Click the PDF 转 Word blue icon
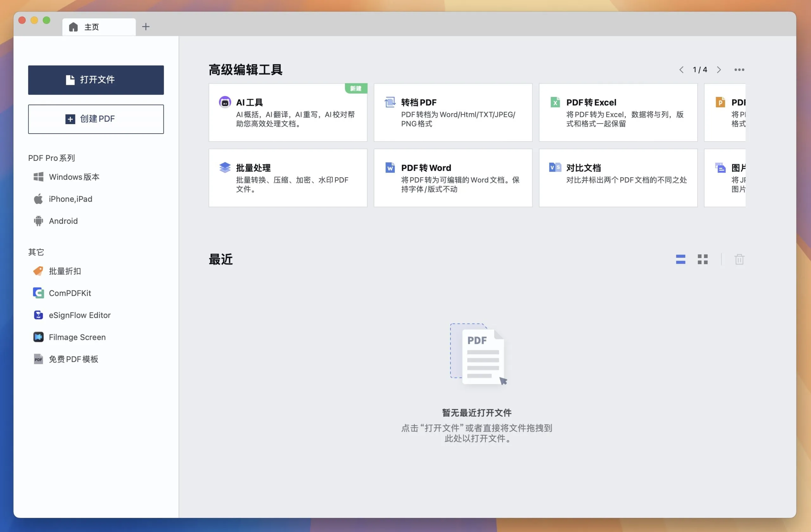 pos(390,167)
